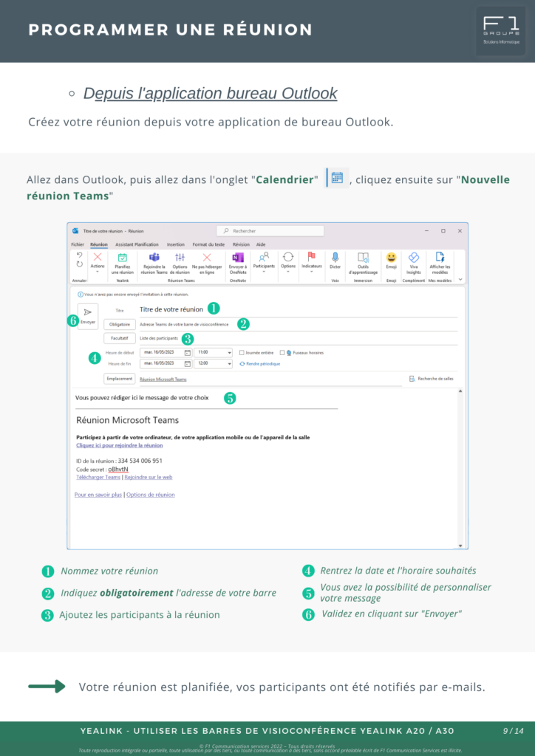Click the Undo arrow icon in the ribbon
The height and width of the screenshot is (756, 535).
[80, 255]
